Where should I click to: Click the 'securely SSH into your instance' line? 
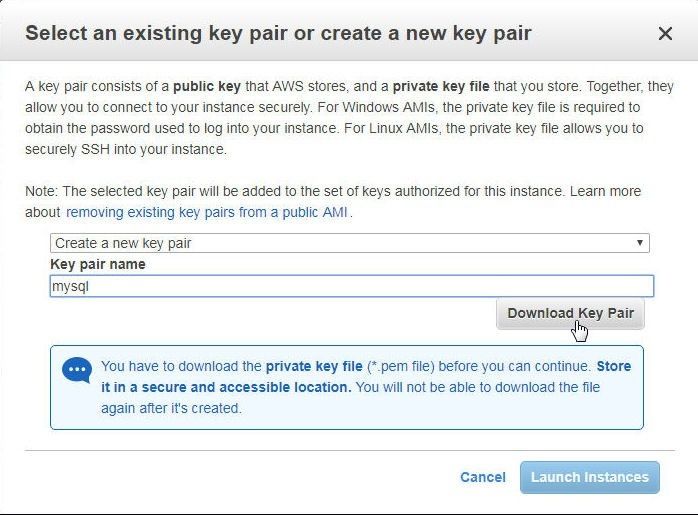pyautogui.click(x=126, y=149)
